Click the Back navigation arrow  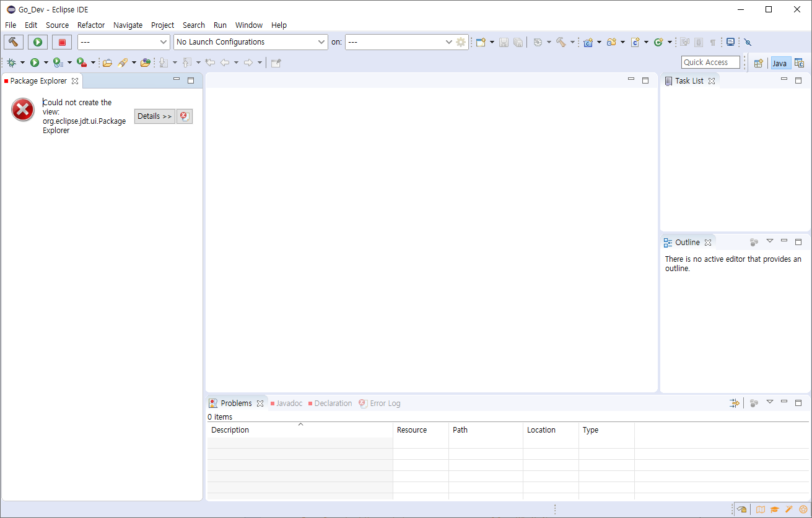225,63
